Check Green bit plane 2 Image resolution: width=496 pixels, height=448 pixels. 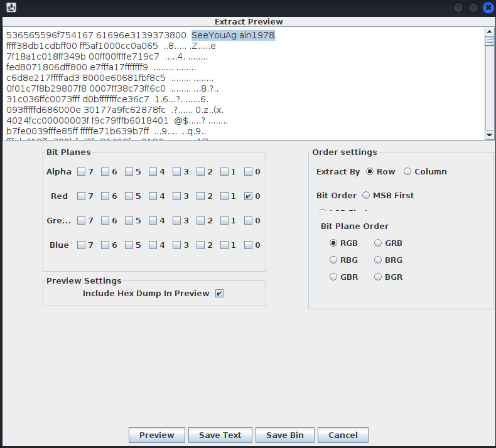(200, 220)
